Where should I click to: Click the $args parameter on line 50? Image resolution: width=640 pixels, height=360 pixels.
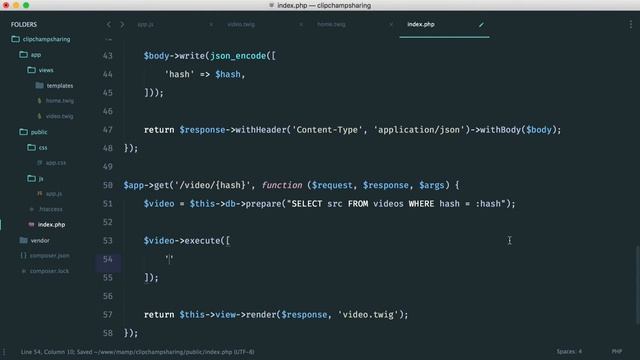point(431,185)
